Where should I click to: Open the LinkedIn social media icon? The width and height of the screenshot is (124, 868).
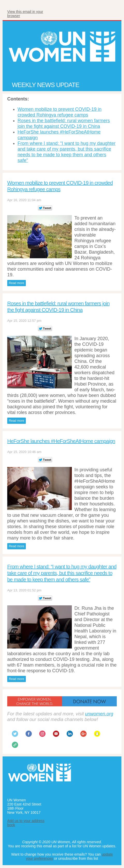[70, 733]
